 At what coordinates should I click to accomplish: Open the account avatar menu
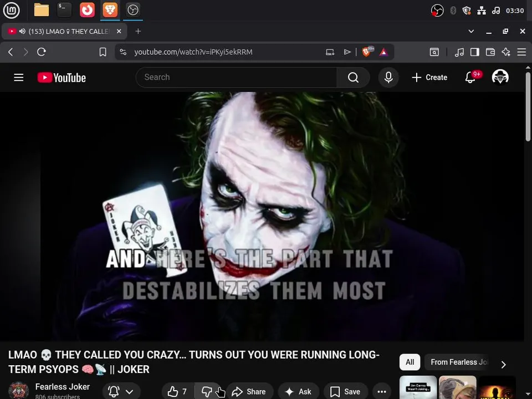(500, 77)
